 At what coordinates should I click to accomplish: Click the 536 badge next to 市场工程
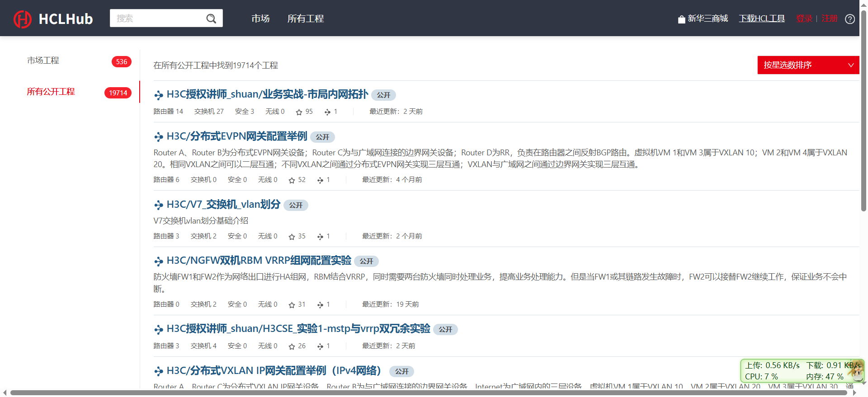pyautogui.click(x=122, y=62)
